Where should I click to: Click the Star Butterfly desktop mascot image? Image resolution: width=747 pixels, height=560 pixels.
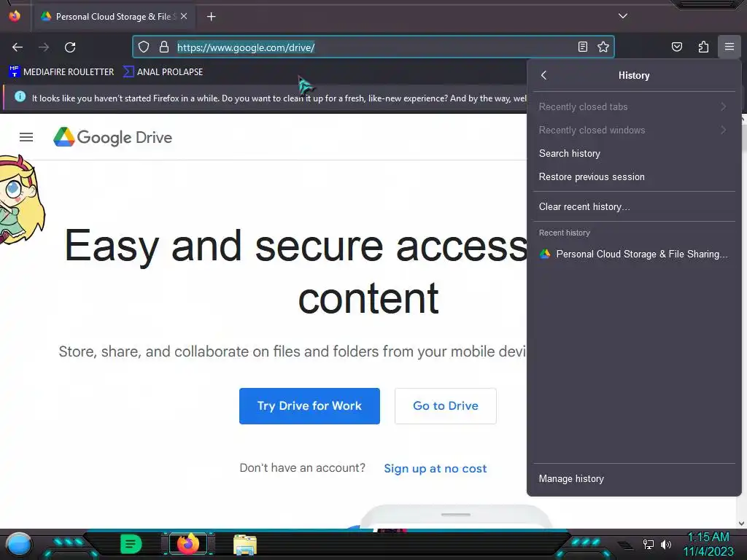click(x=21, y=200)
